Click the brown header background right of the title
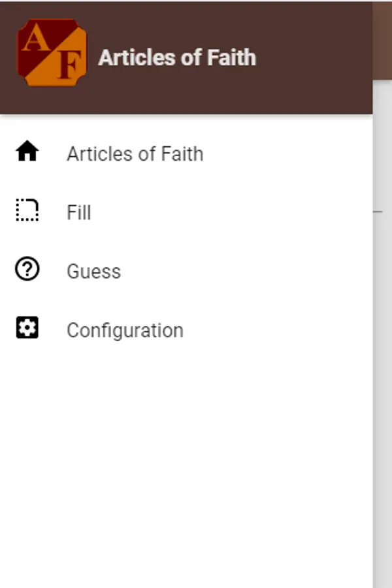Image resolution: width=392 pixels, height=588 pixels. (x=314, y=57)
